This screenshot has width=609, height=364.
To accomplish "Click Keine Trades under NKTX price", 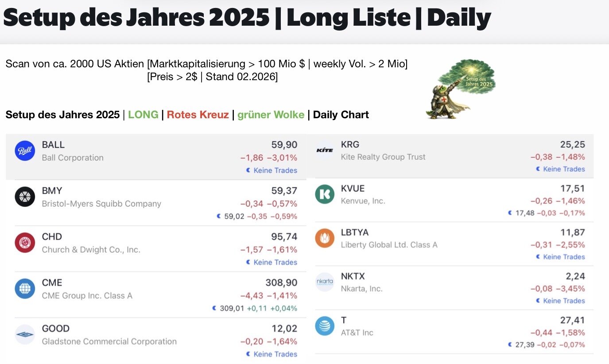I will (564, 301).
